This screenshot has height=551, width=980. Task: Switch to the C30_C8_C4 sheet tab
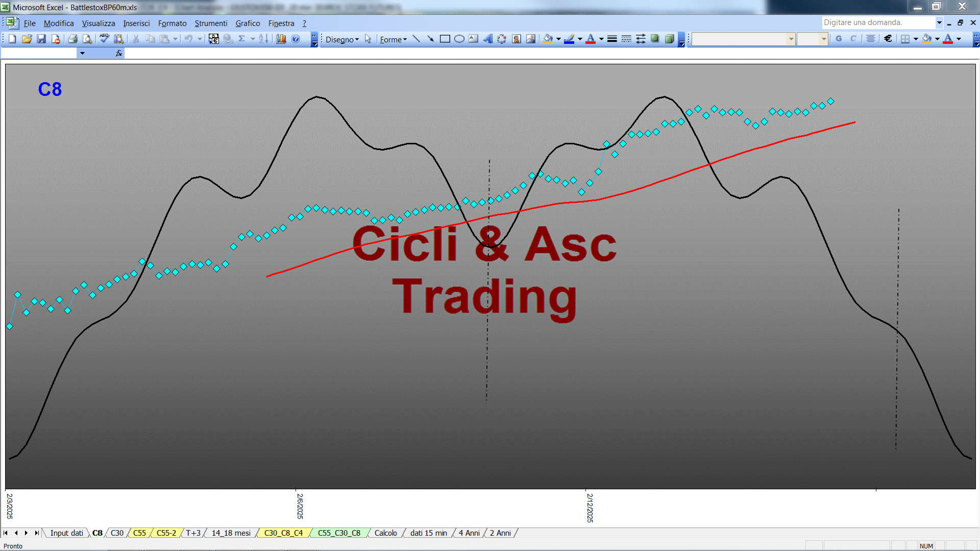coord(283,533)
